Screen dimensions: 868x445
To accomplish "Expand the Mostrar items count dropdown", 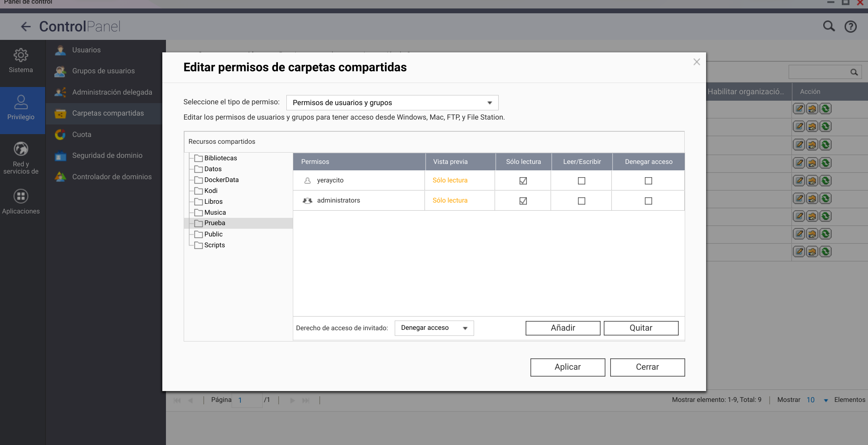I will (826, 400).
